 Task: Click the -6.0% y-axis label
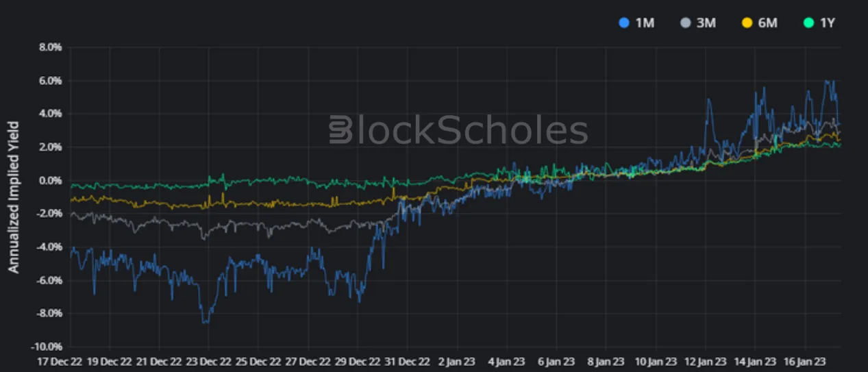point(49,281)
